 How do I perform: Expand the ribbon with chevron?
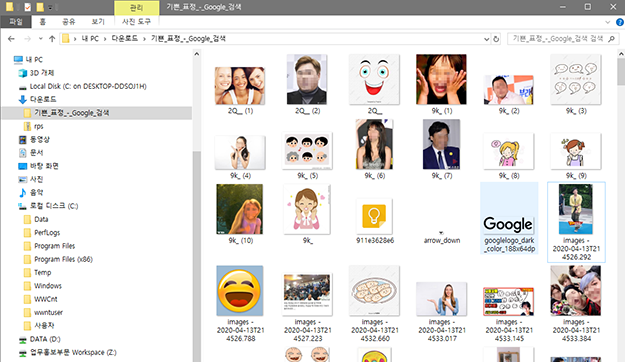tap(607, 22)
